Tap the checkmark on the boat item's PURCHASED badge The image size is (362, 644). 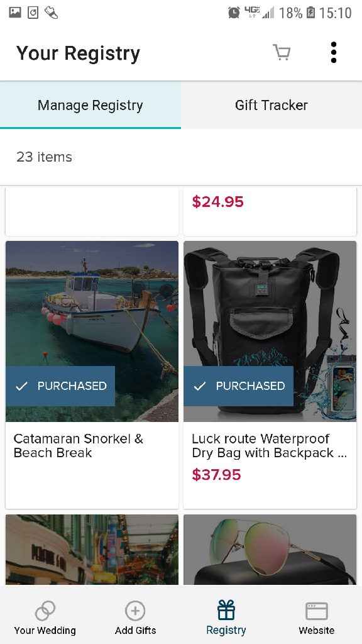[x=22, y=386]
